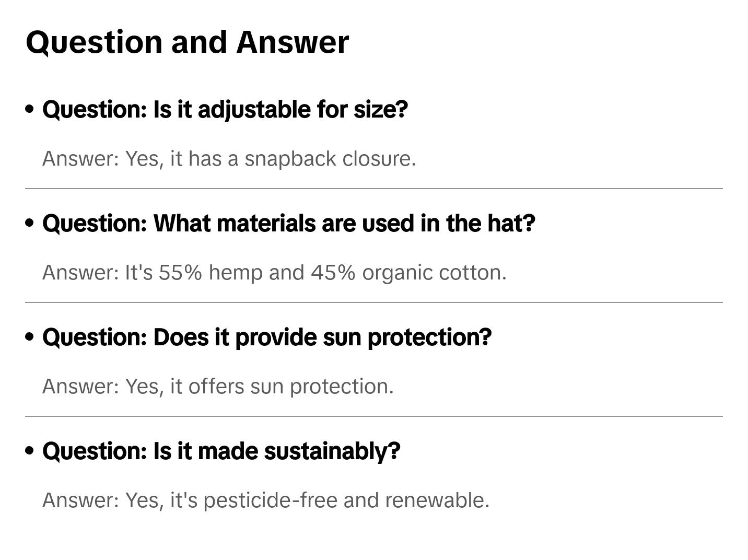
Task: Click the answer about hemp and organic cotton
Action: [274, 273]
